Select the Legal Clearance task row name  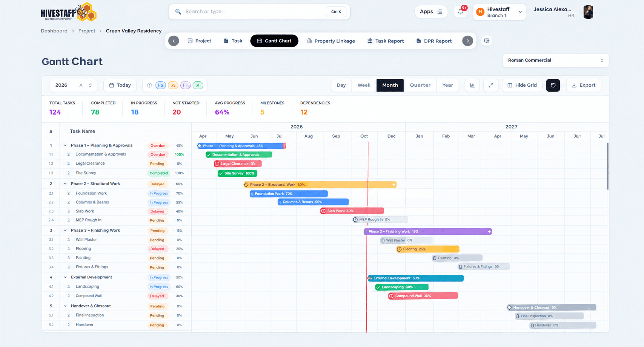point(90,164)
